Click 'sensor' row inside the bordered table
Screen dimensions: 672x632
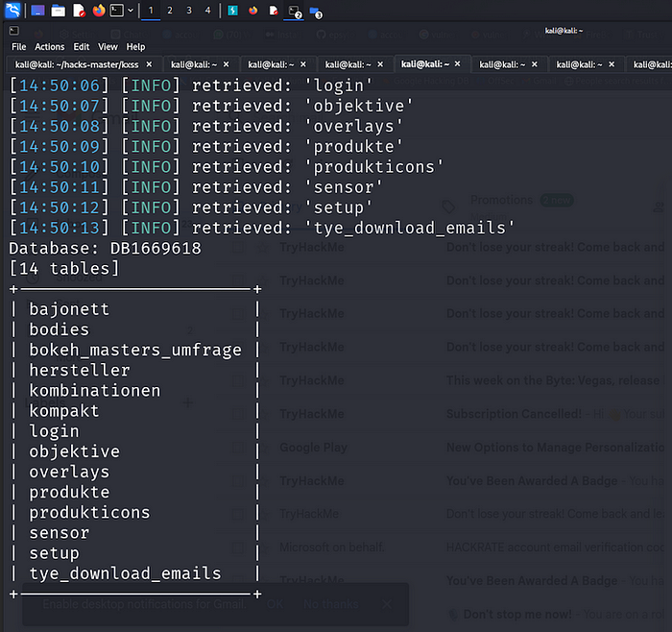click(60, 533)
